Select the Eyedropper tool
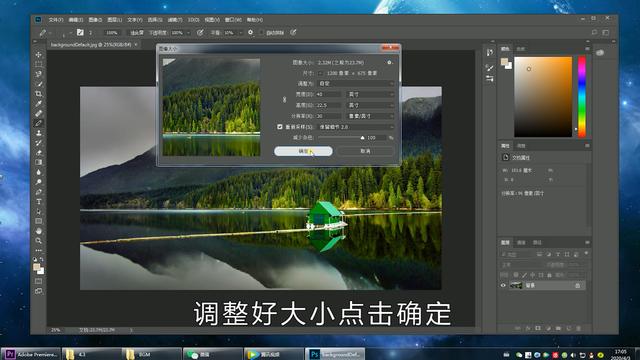The height and width of the screenshot is (360, 640). 39,104
